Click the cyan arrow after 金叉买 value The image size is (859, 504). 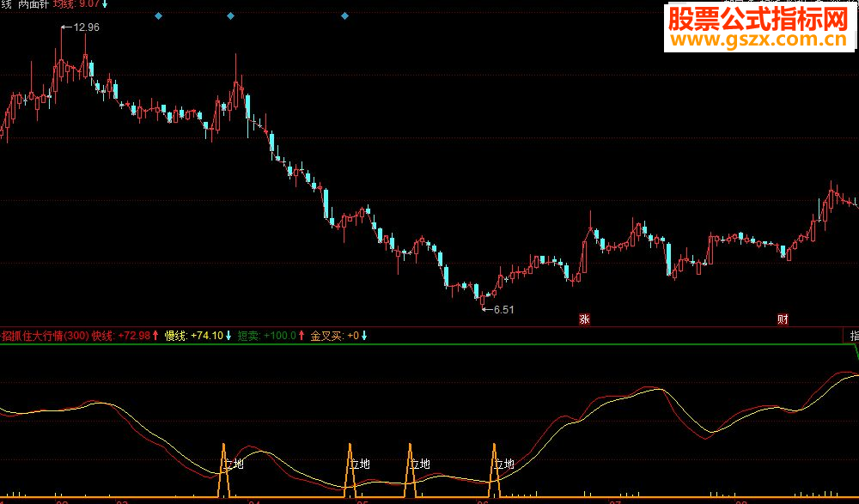(x=364, y=336)
